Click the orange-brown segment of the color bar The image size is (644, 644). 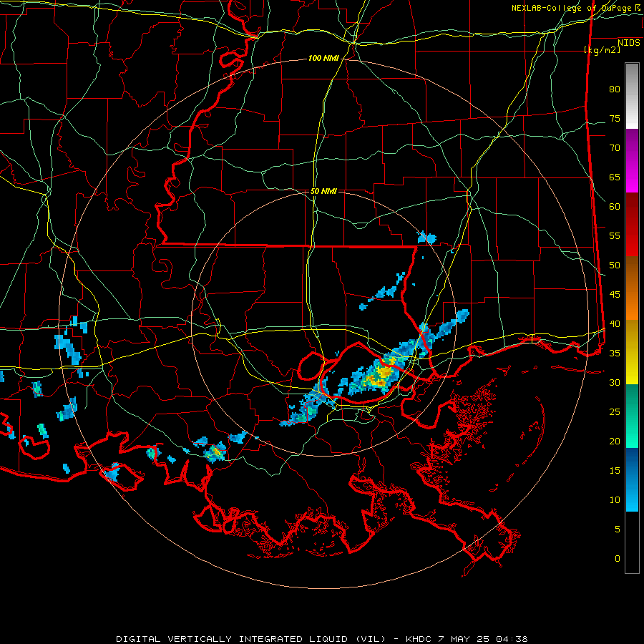[632, 288]
